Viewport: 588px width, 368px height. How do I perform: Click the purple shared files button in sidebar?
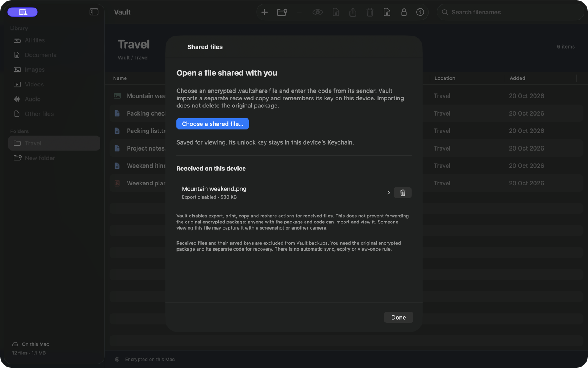pyautogui.click(x=22, y=12)
